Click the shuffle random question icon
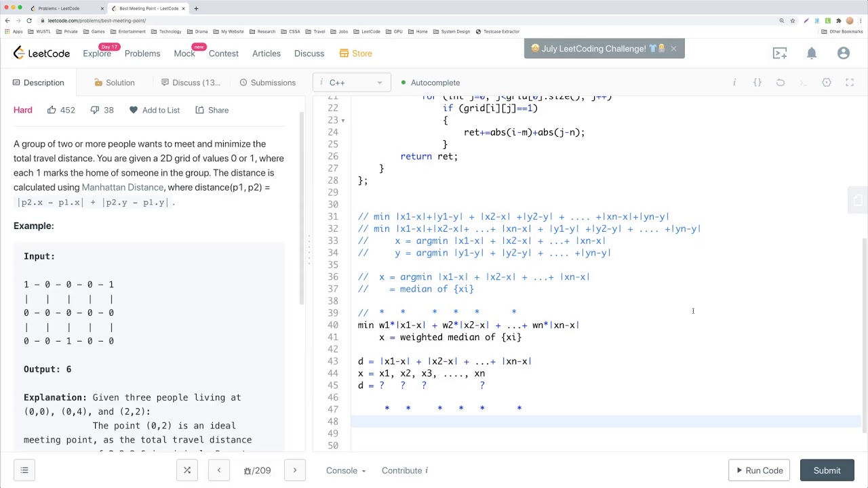Screen dimensions: 868x488 point(187,470)
